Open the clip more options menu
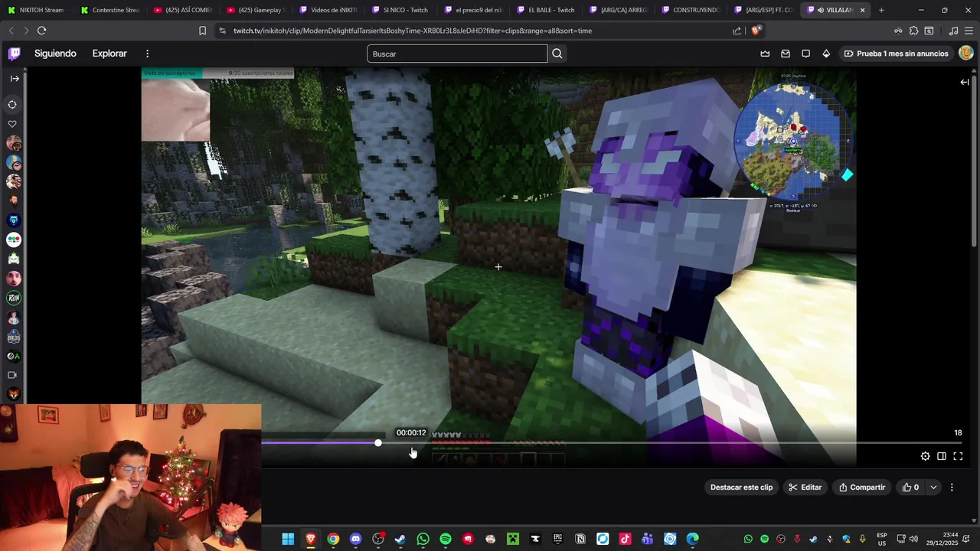This screenshot has width=980, height=551. [952, 487]
